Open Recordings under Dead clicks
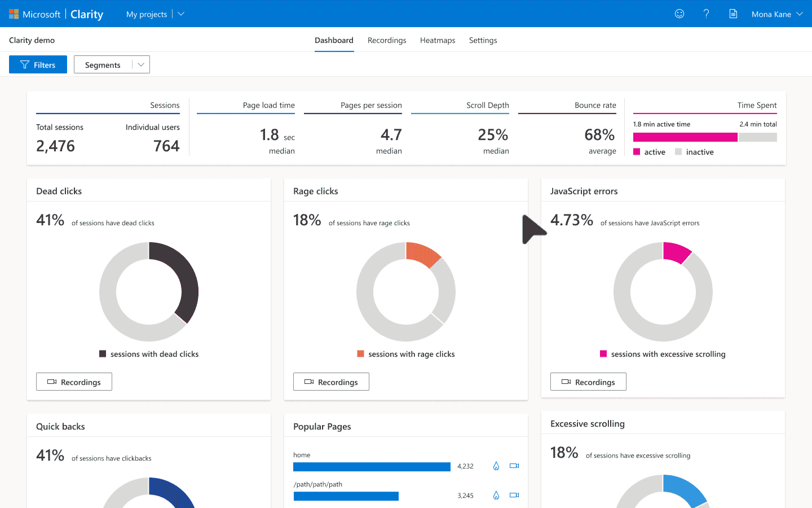 [74, 382]
